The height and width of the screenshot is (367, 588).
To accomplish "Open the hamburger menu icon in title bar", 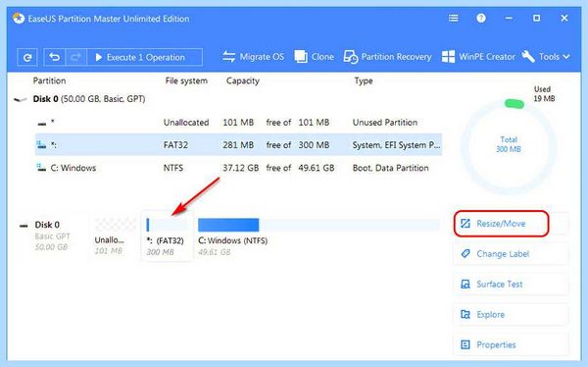I will 454,18.
